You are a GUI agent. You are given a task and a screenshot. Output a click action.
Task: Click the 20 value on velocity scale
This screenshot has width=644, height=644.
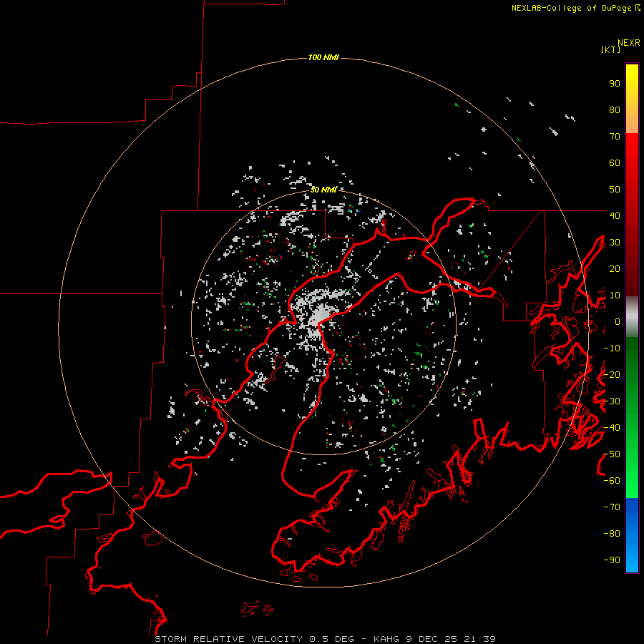click(x=615, y=269)
